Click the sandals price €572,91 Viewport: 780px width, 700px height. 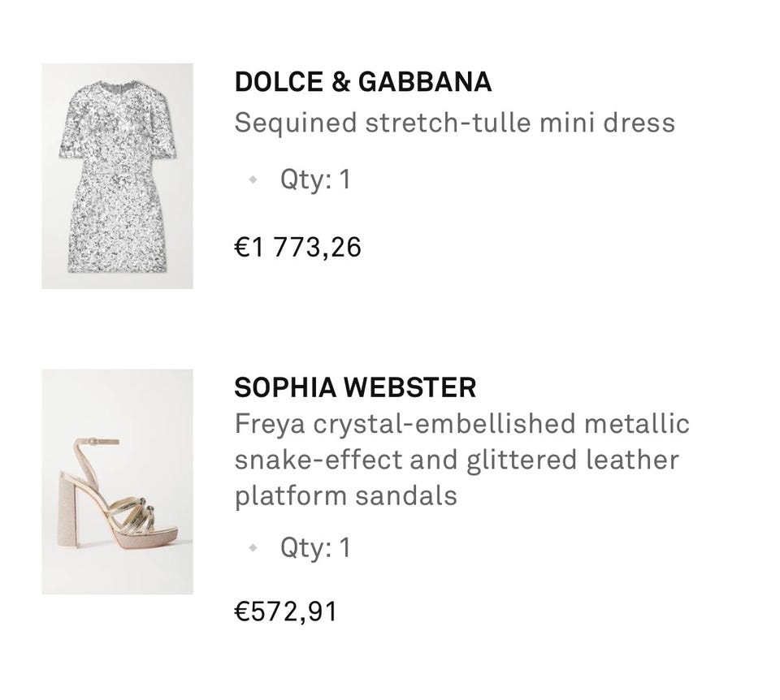point(285,611)
